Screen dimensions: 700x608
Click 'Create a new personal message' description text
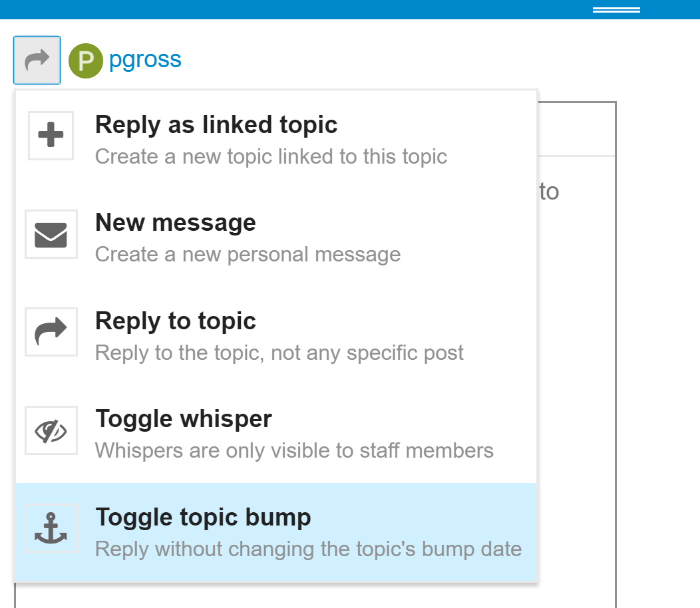(248, 254)
